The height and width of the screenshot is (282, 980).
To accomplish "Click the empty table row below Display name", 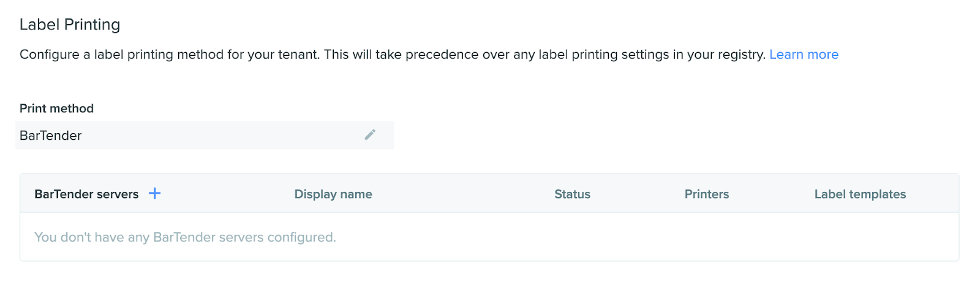I will 429,237.
